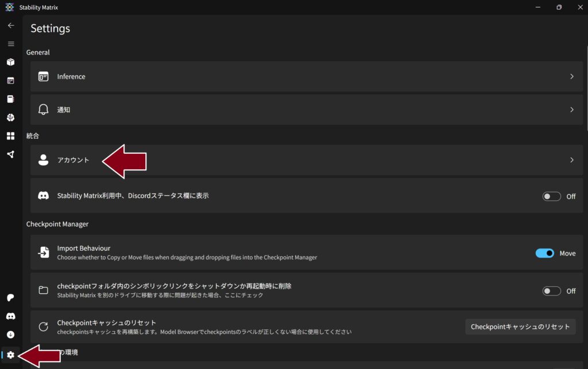The width and height of the screenshot is (588, 369).
Task: Expand the 通知 settings chevron
Action: click(x=572, y=110)
